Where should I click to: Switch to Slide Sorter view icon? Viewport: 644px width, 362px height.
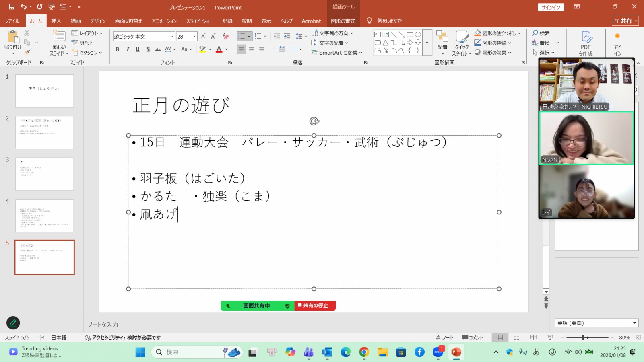coord(516,337)
